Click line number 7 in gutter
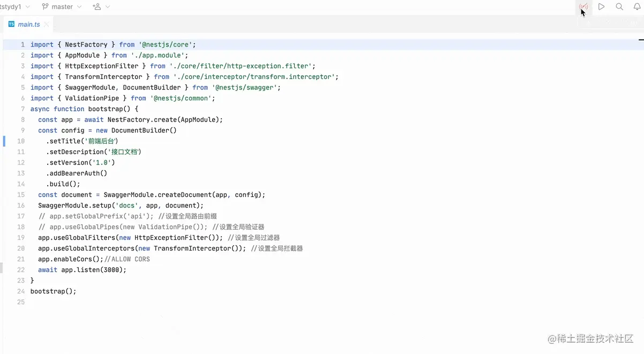The height and width of the screenshot is (354, 644). coord(23,109)
